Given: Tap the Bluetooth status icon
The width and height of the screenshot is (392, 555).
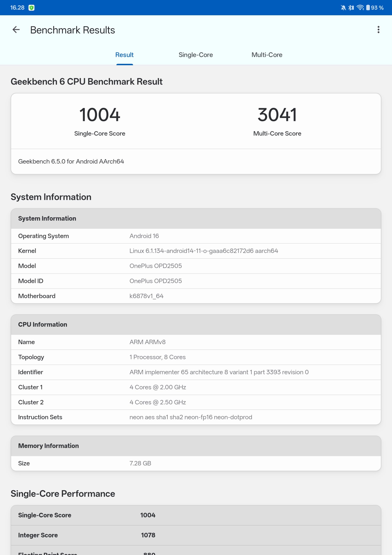Looking at the screenshot, I should tap(351, 8).
